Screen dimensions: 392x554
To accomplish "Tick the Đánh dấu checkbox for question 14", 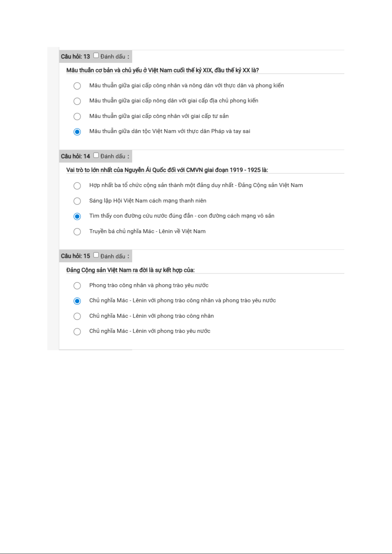I will point(96,156).
